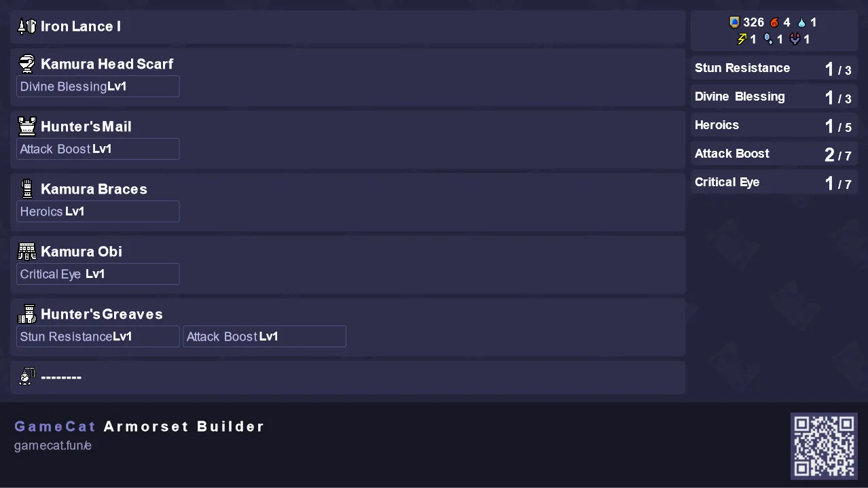868x488 pixels.
Task: Click the Kamura Braces arm icon
Action: click(26, 189)
